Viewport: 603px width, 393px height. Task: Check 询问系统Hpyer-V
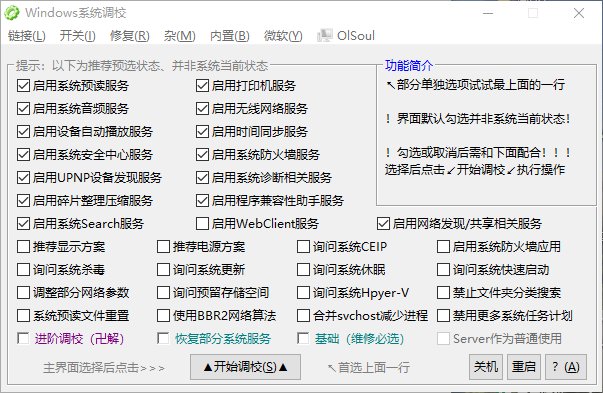tap(303, 293)
